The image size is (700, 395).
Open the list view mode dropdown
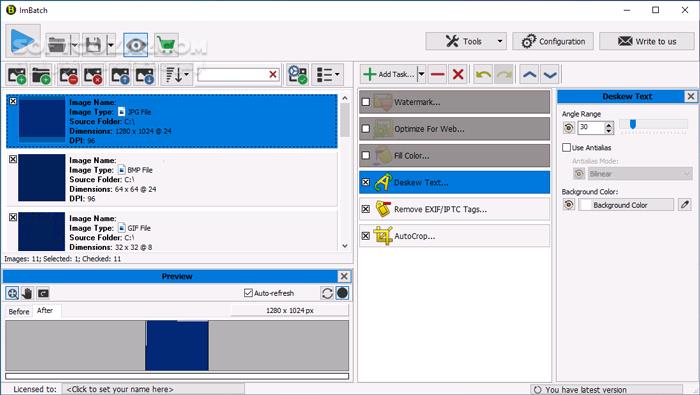[328, 75]
